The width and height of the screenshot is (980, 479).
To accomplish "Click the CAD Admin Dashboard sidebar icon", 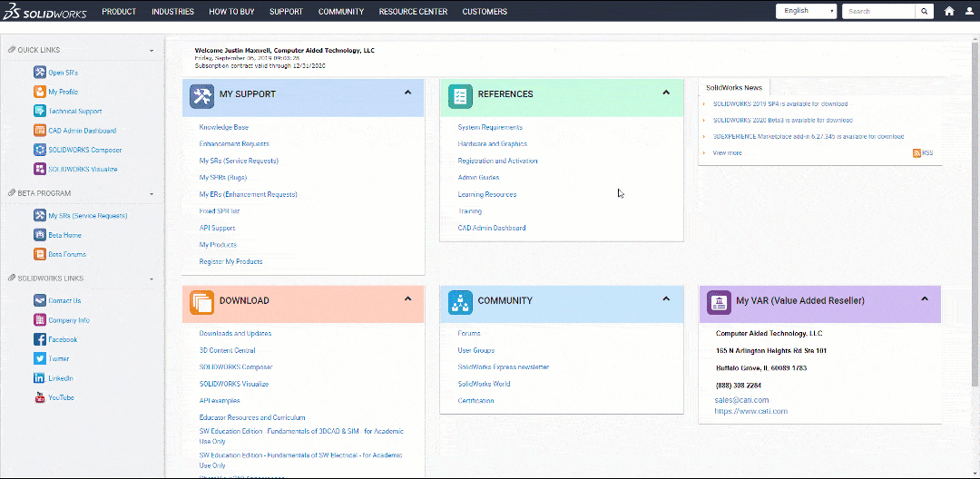I will [40, 131].
